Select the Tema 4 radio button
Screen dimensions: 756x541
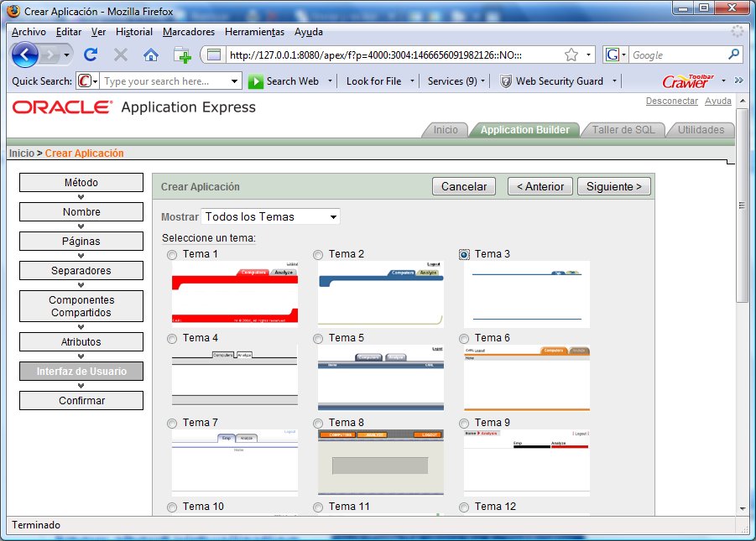coord(172,339)
